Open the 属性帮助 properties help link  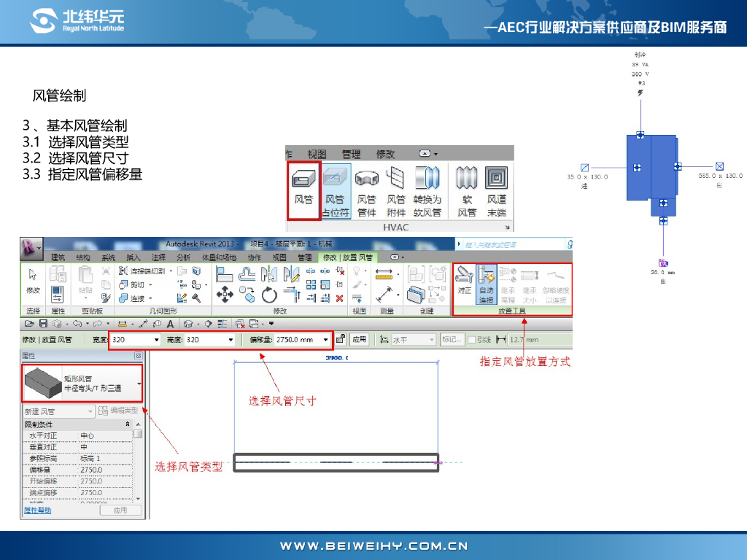(x=37, y=510)
